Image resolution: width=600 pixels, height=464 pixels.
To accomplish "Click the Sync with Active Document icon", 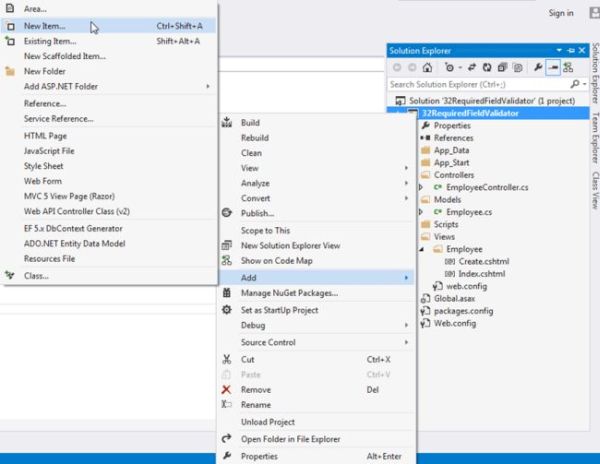I will pyautogui.click(x=472, y=68).
